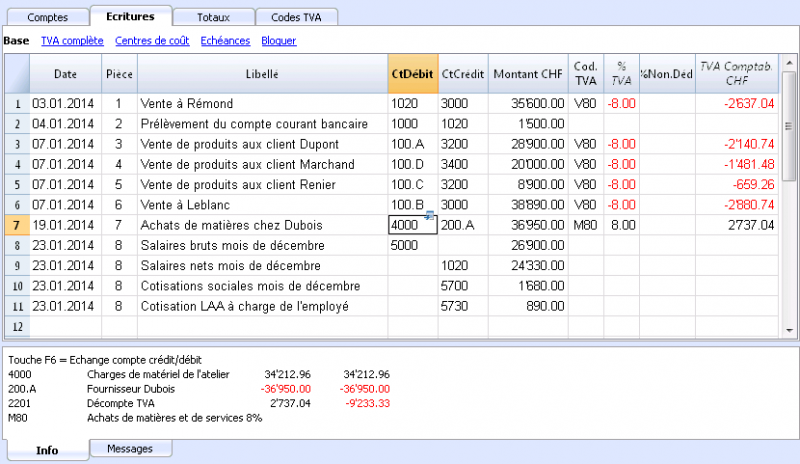800x464 pixels.
Task: Click the debit account cell 100.C
Action: pos(413,185)
